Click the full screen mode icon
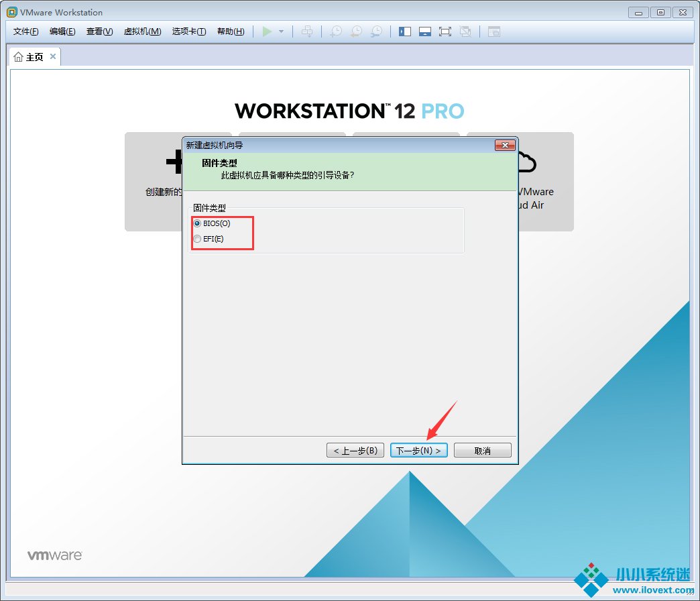700x601 pixels. pyautogui.click(x=445, y=32)
